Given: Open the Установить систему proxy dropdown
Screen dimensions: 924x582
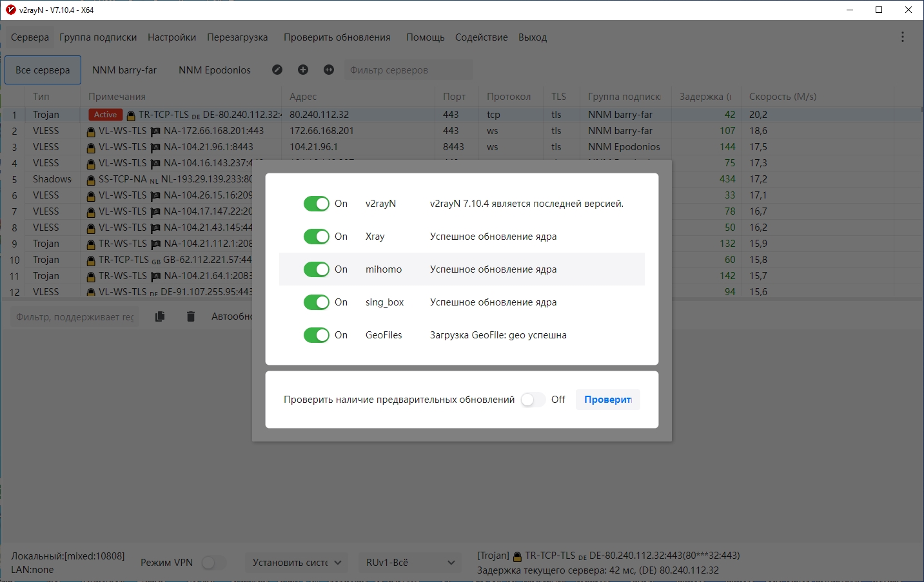Looking at the screenshot, I should click(297, 563).
